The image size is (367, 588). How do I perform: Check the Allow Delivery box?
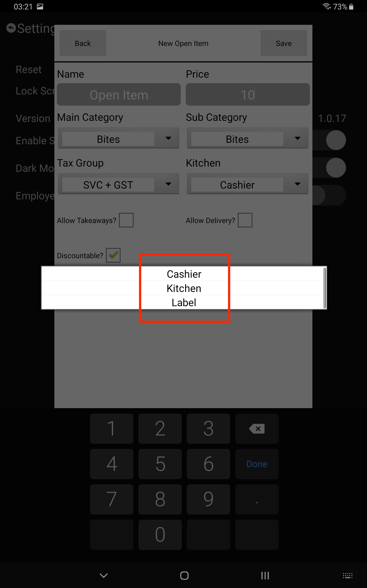(x=245, y=220)
